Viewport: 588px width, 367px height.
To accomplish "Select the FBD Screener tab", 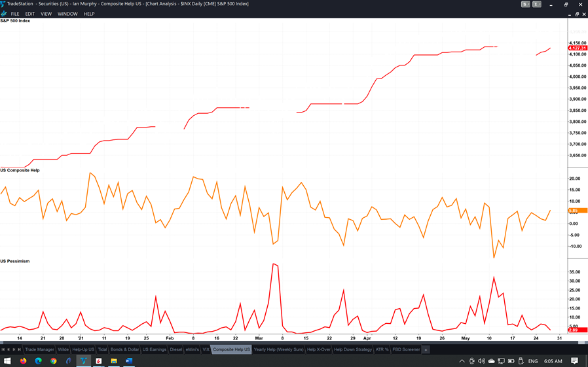I will coord(406,349).
